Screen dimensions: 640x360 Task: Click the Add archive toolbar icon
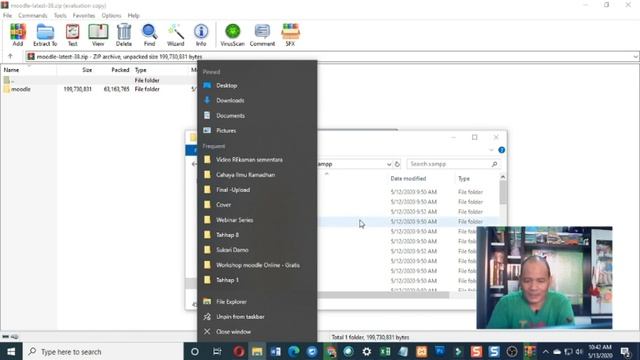[x=18, y=35]
